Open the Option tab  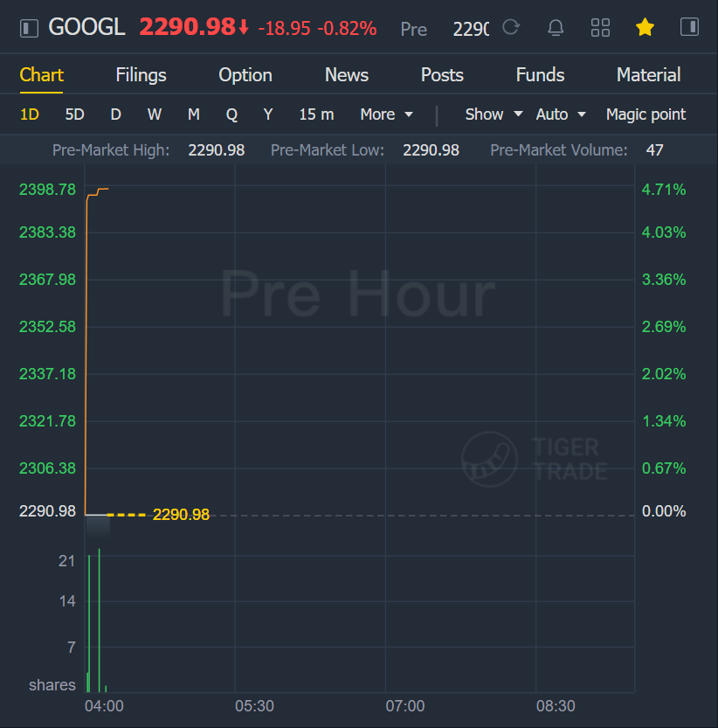(245, 75)
